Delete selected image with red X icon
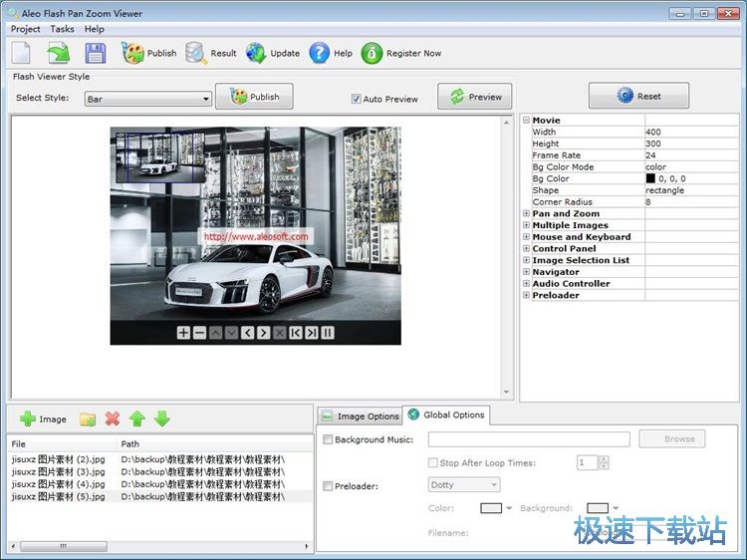This screenshot has width=747, height=560. click(x=113, y=420)
